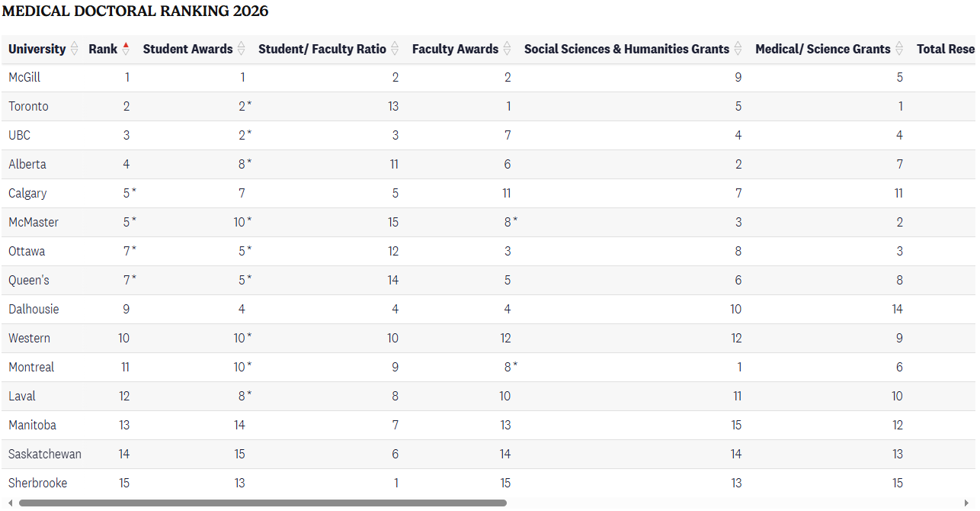Click sort arrows next to Student Awards
The height and width of the screenshot is (511, 980).
(x=242, y=49)
